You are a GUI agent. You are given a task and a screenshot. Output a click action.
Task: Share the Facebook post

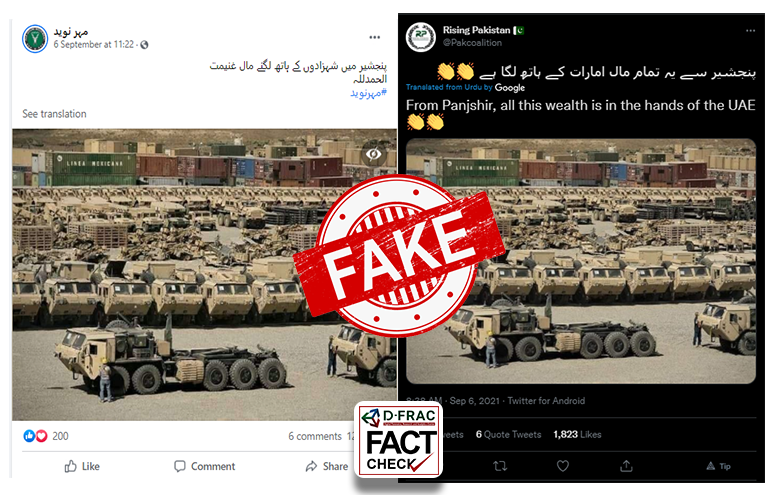[x=327, y=466]
